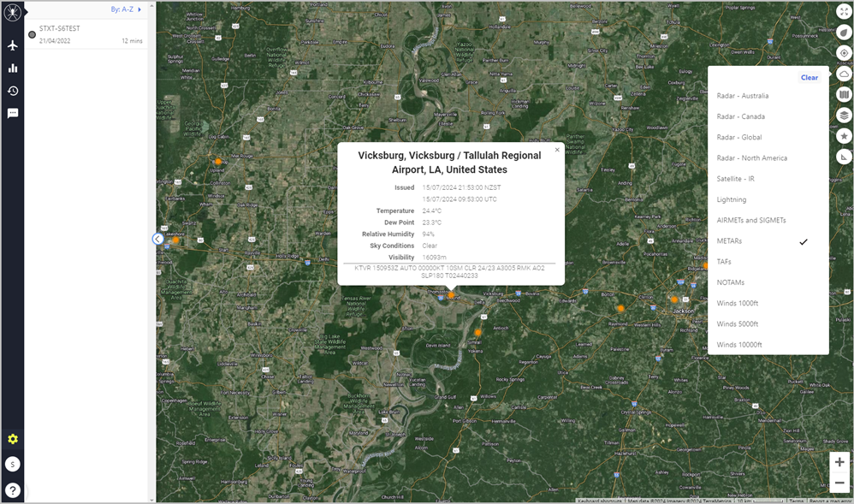Click the list scrollbar up arrow
This screenshot has height=504, width=854.
coord(151,4)
